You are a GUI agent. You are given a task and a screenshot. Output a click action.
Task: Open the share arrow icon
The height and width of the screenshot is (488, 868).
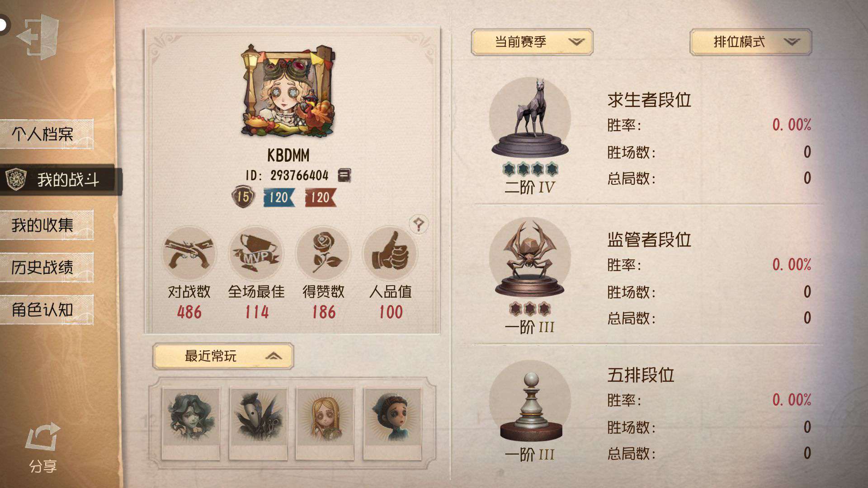[42, 437]
